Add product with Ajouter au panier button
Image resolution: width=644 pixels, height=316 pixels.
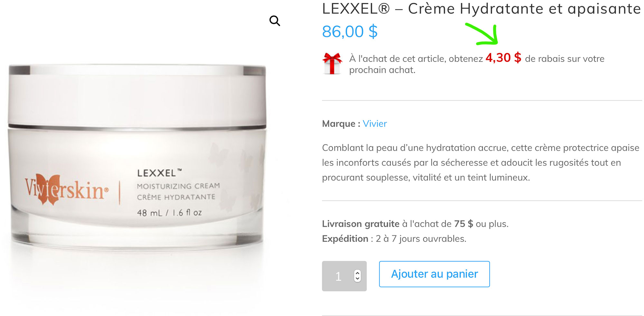point(434,274)
